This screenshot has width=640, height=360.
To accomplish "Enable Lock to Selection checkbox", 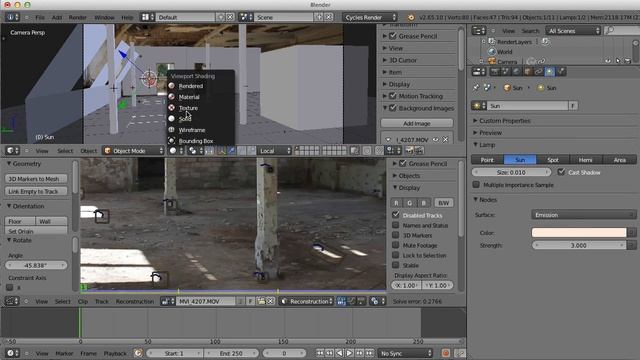I will coord(396,255).
